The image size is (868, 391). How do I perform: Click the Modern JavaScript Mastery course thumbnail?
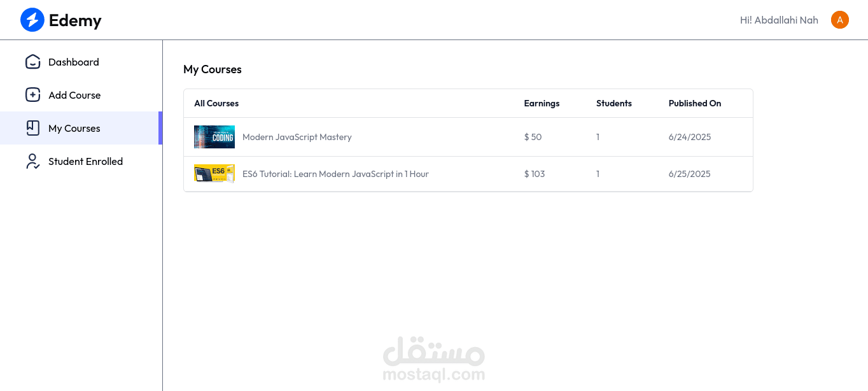coord(214,137)
